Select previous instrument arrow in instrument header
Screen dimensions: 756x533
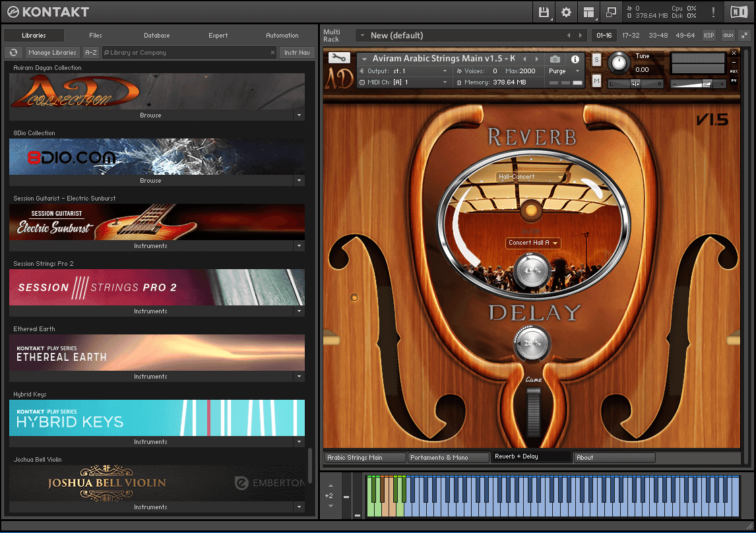click(524, 59)
